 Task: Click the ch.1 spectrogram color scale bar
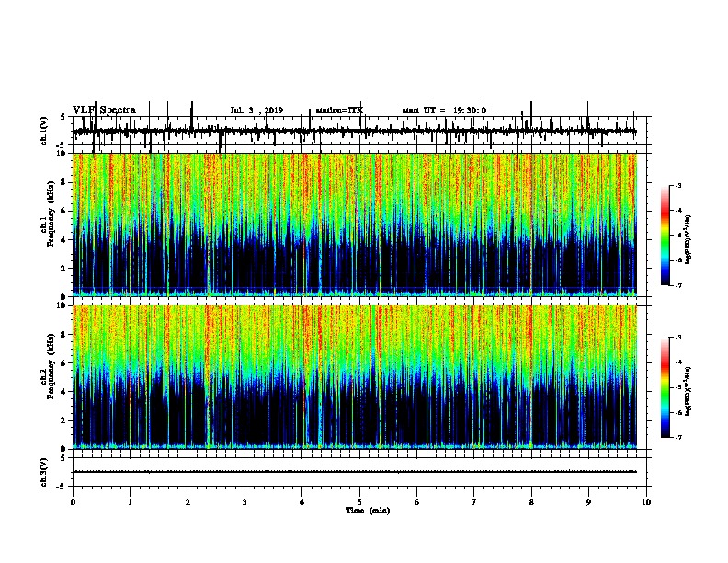point(665,236)
